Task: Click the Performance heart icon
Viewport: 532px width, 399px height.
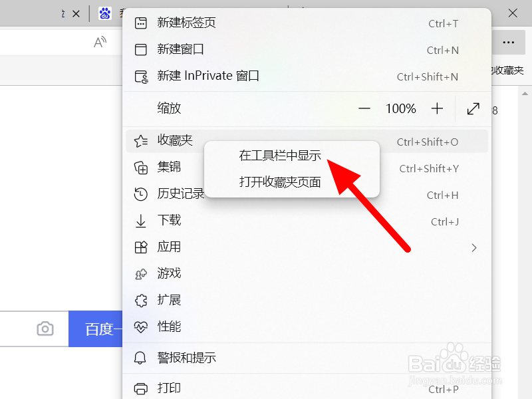Action: (141, 327)
